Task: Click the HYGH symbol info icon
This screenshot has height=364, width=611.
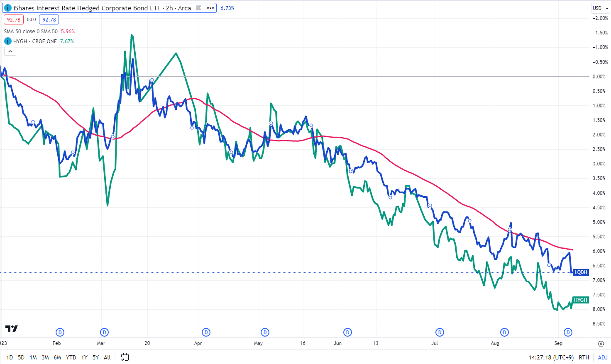Action: pos(8,41)
